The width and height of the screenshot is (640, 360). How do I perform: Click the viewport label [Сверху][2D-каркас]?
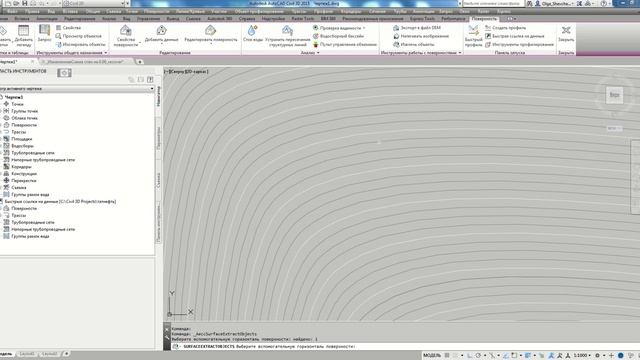pos(187,71)
